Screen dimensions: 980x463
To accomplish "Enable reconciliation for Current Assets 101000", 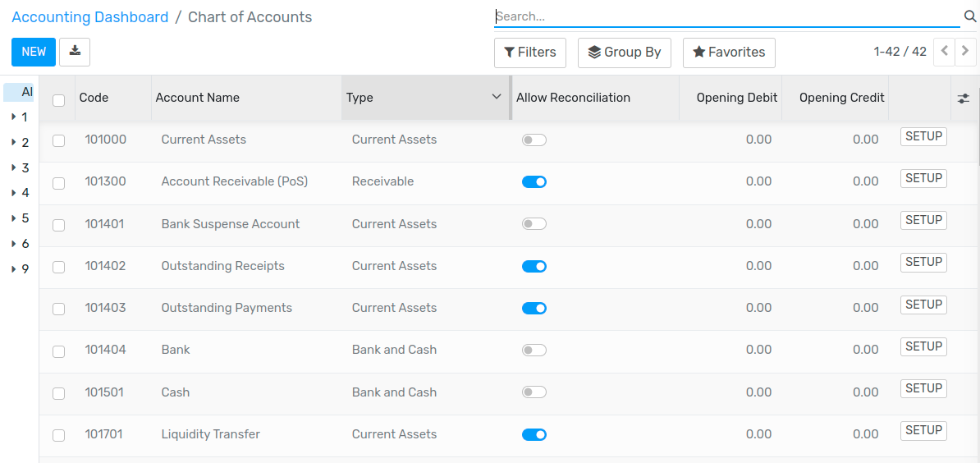I will click(534, 140).
